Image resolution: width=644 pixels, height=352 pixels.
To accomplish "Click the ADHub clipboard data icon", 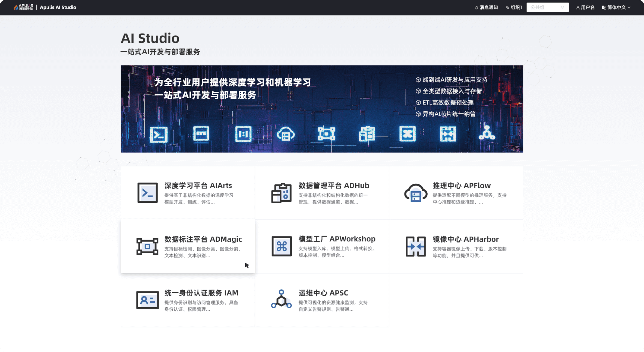I will [281, 193].
